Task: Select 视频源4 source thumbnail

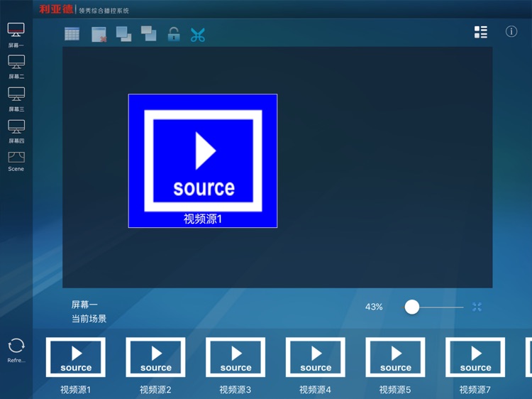Action: click(x=316, y=357)
